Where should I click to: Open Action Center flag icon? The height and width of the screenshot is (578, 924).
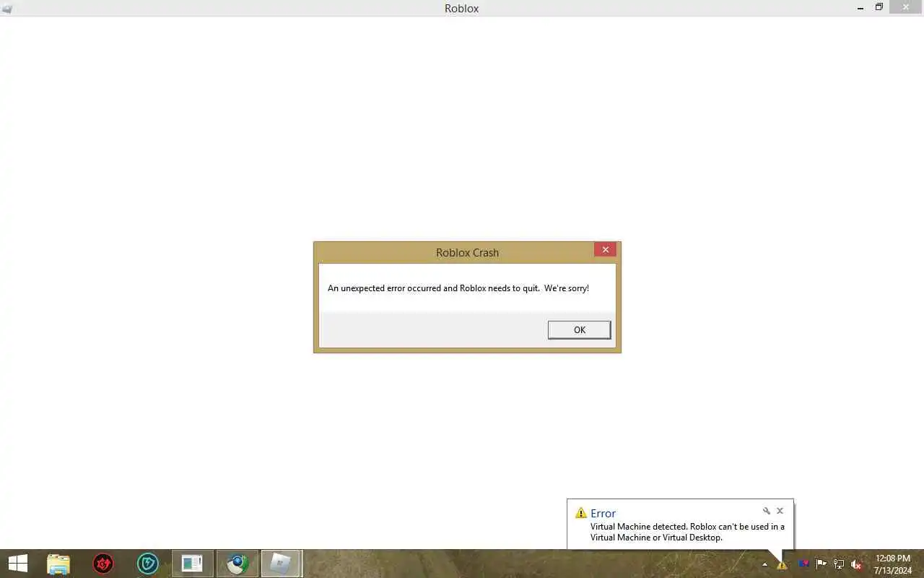[821, 564]
